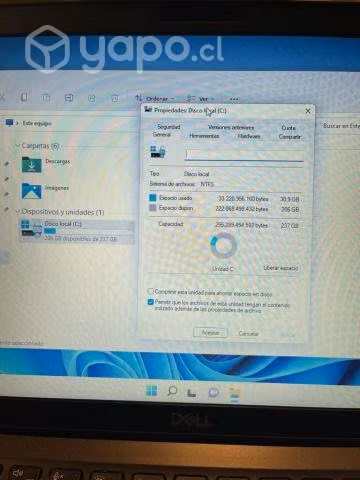Click the Aceptar button
Viewport: 360px width, 480px height.
(x=210, y=333)
